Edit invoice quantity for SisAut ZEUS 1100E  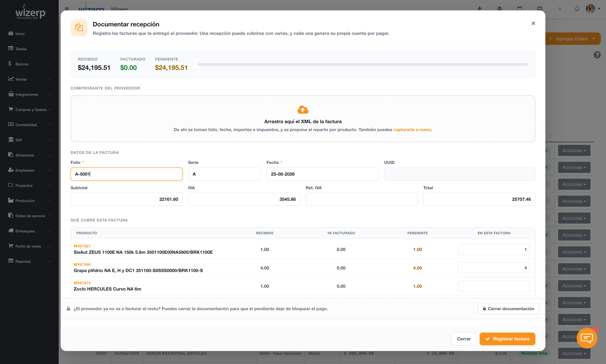494,249
